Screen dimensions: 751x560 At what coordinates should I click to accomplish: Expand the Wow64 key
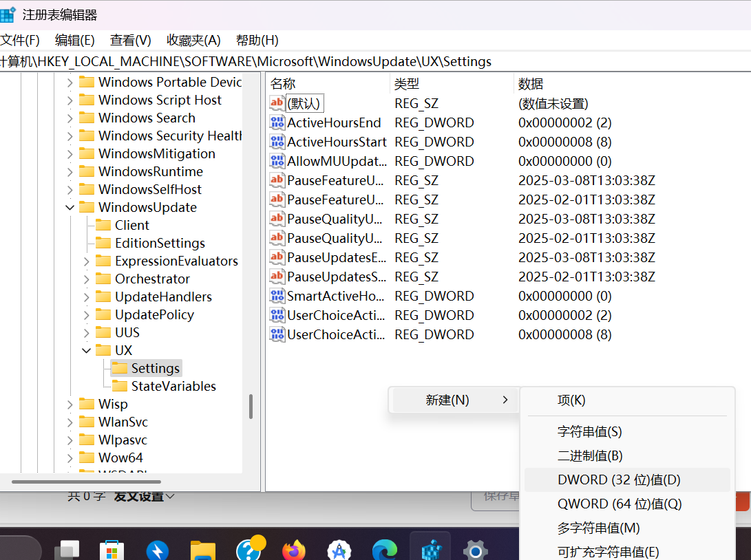[70, 457]
